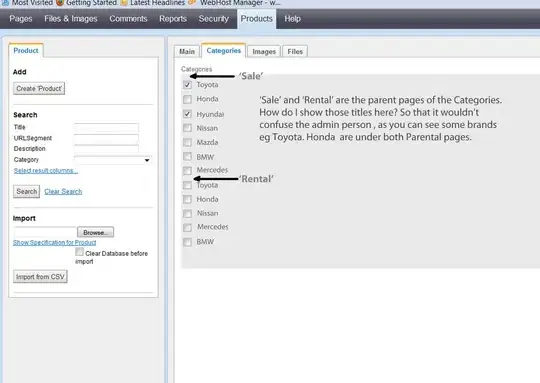The height and width of the screenshot is (383, 540).
Task: Open the Getting Started bookmark
Action: (x=87, y=3)
